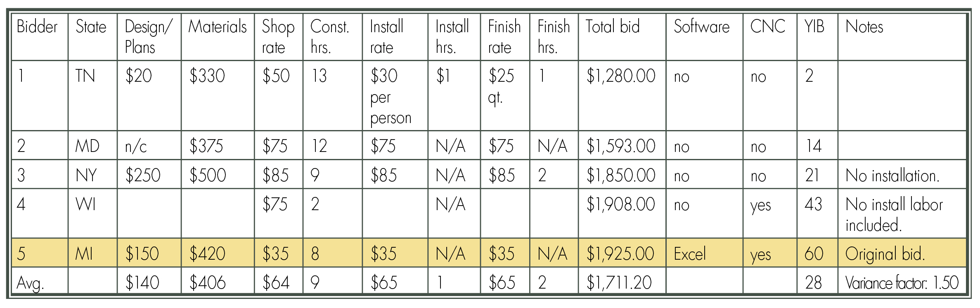Select the '$30 per person' install rate cell
Image resolution: width=980 pixels, height=308 pixels.
[x=395, y=96]
